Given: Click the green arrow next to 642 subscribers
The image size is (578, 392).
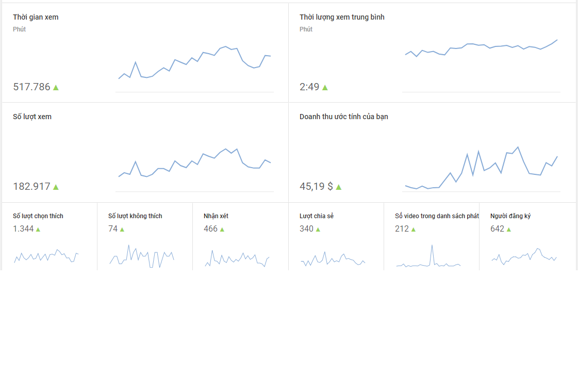Looking at the screenshot, I should coord(509,230).
